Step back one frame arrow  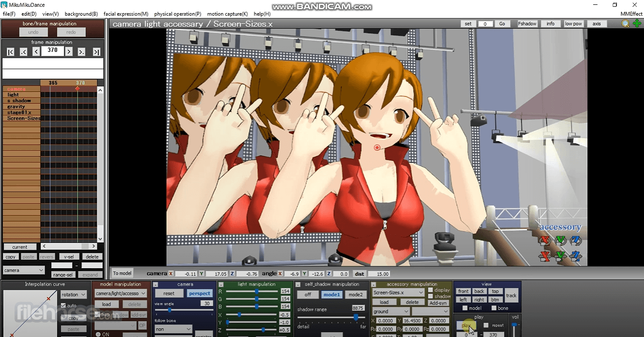tap(36, 52)
